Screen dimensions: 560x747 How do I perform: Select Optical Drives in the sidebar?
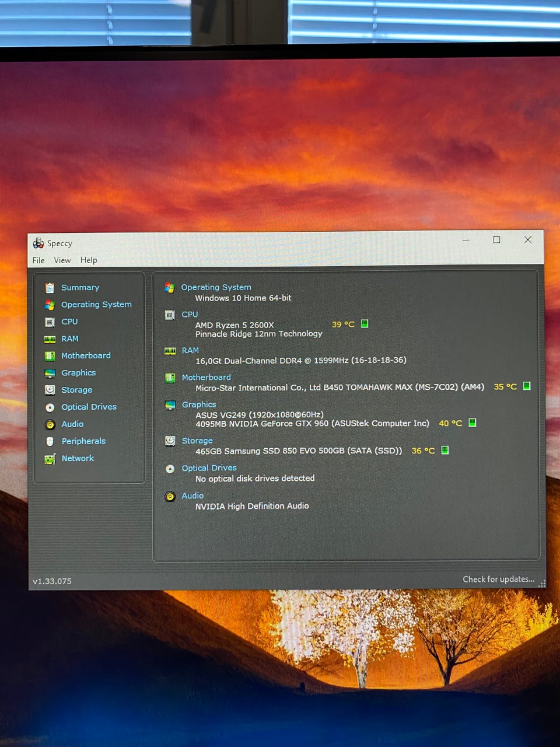click(x=89, y=407)
